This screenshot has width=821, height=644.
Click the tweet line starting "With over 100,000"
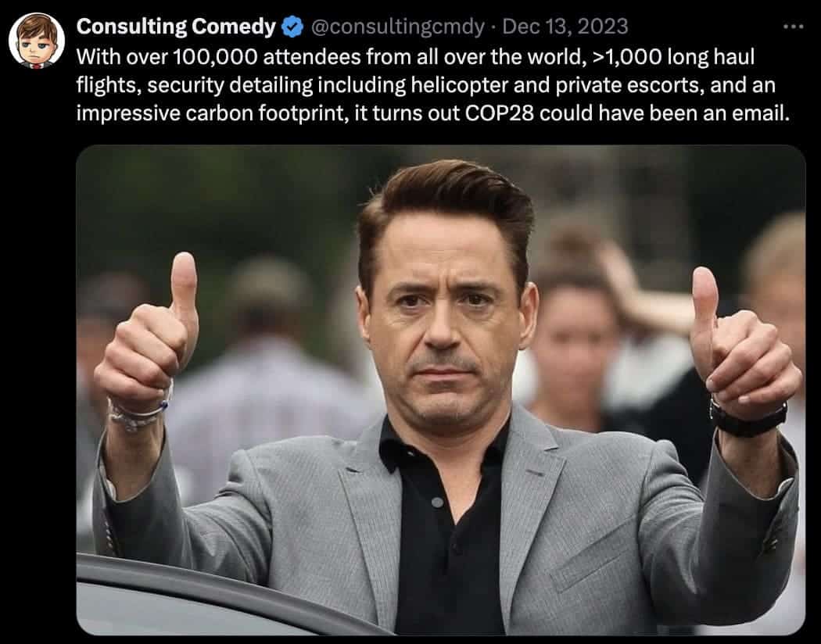(415, 56)
